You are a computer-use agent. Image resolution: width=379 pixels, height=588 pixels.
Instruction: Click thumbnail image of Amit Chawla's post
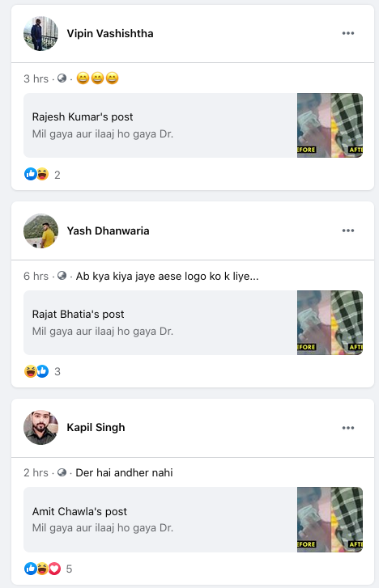pos(330,519)
